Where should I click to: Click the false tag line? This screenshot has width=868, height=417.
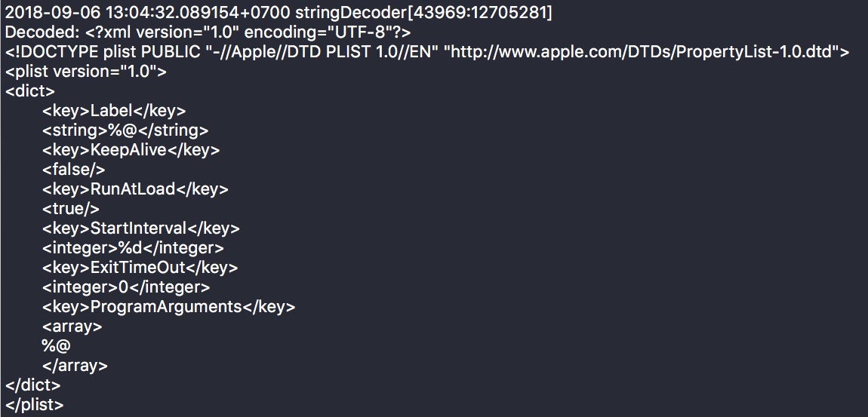(x=73, y=170)
